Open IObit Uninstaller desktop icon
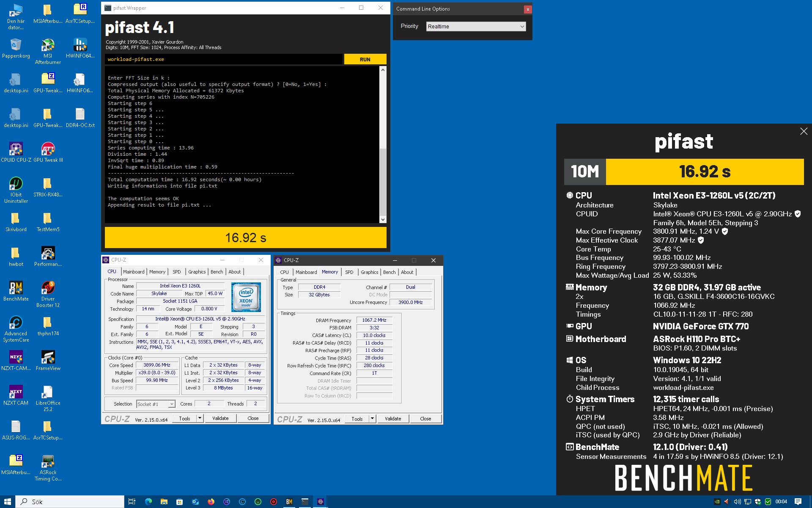Viewport: 812px width, 508px height. 16,190
